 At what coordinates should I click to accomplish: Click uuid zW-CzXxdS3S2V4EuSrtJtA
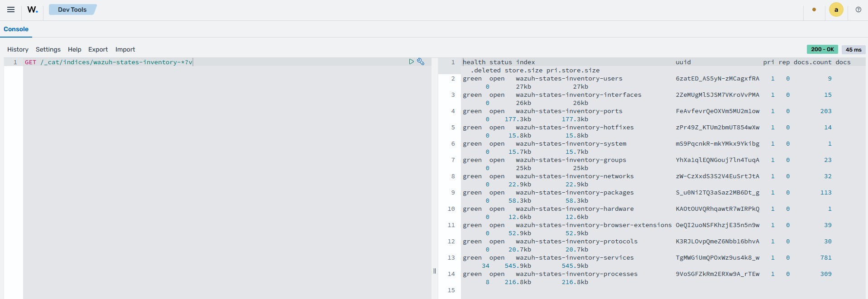point(718,176)
